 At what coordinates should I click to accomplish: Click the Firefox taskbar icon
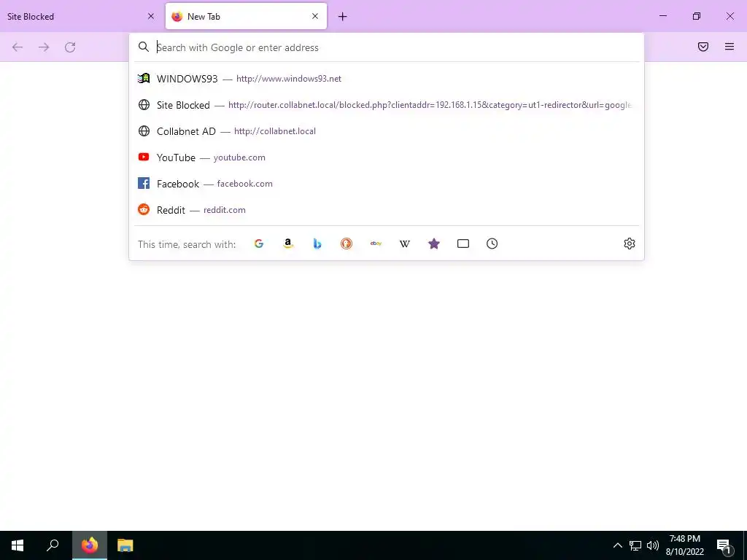coord(90,545)
